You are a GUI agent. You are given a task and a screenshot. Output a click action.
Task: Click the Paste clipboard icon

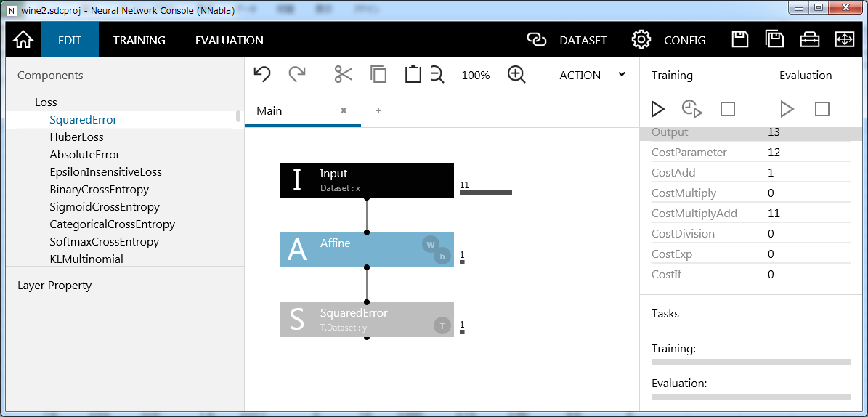(413, 75)
